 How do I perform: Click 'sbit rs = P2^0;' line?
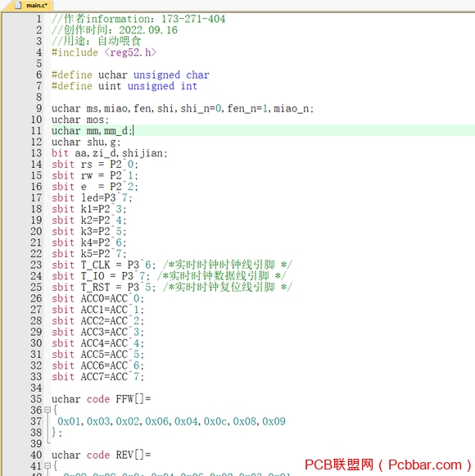(95, 165)
